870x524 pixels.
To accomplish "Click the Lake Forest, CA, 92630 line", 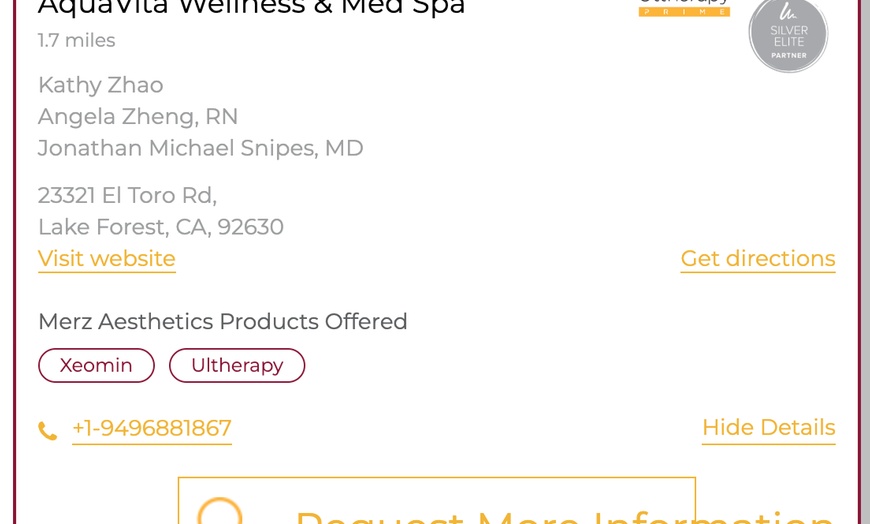I will [x=161, y=227].
